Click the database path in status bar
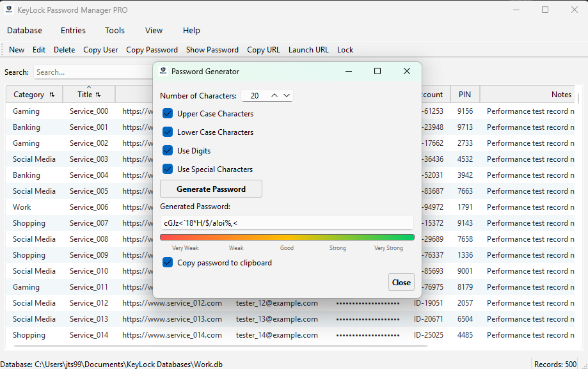 [x=111, y=364]
